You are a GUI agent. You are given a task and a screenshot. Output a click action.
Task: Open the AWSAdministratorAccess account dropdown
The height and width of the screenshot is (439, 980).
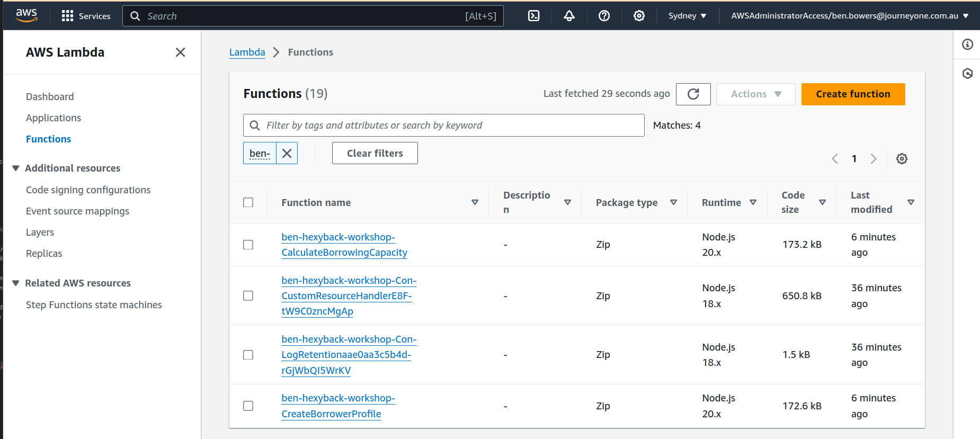point(850,16)
